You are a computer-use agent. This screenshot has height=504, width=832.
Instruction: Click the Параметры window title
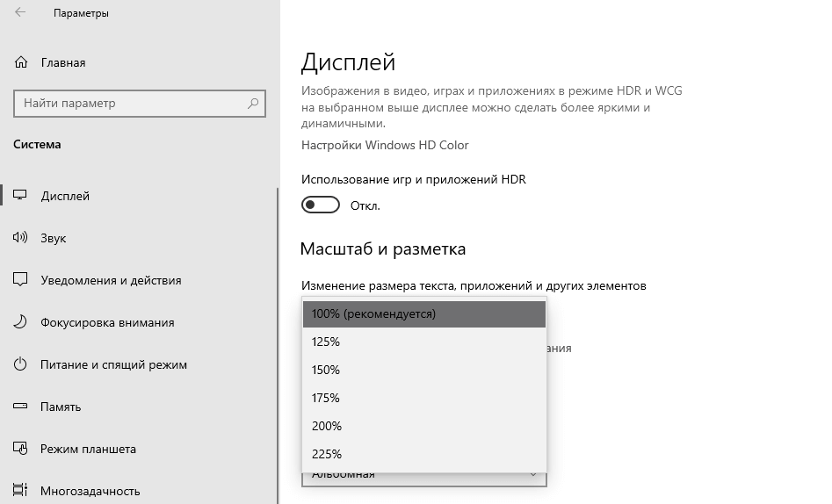(x=81, y=13)
